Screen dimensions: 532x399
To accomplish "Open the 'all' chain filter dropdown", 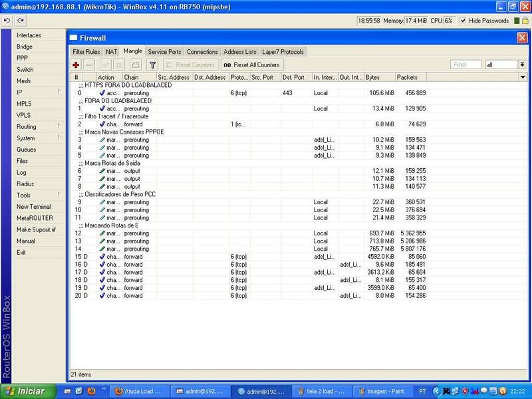I will pyautogui.click(x=522, y=65).
